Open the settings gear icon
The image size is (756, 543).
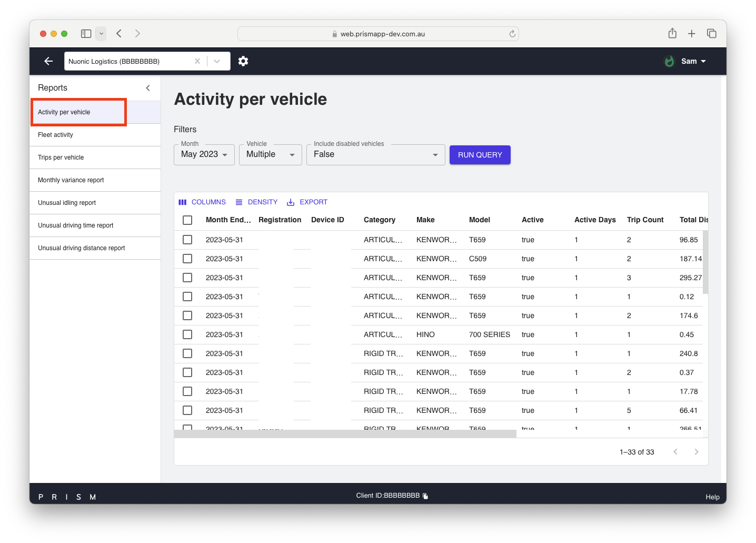243,61
